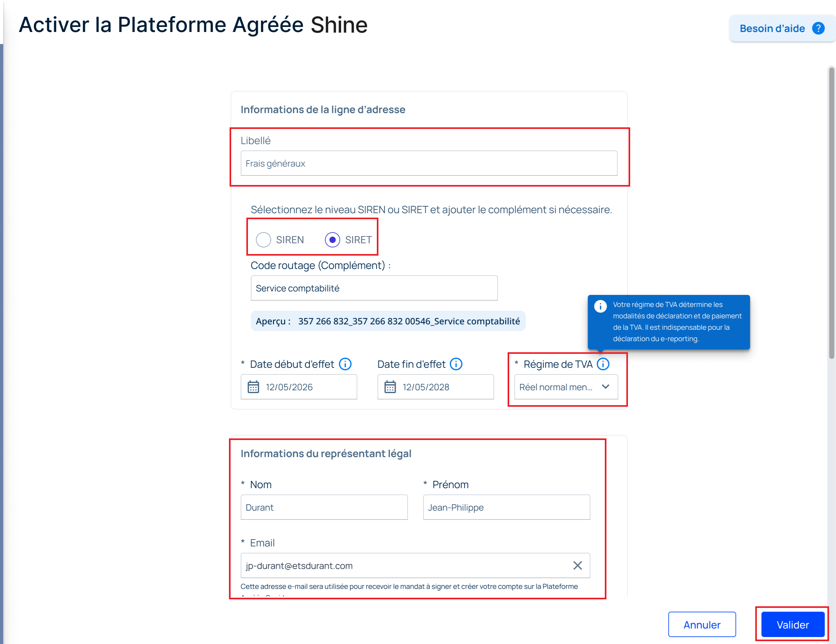Select the SIREN radio button

click(263, 240)
